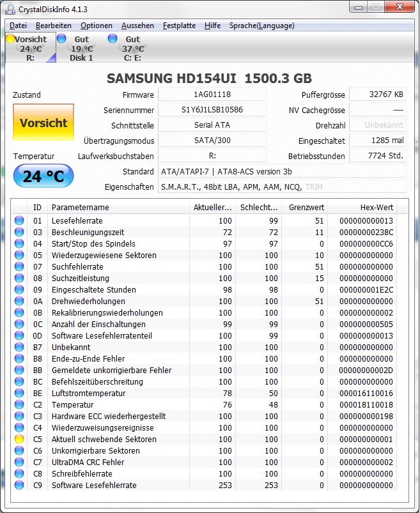Click the 24 °C temperature button
Image resolution: width=420 pixels, height=513 pixels.
pyautogui.click(x=43, y=176)
